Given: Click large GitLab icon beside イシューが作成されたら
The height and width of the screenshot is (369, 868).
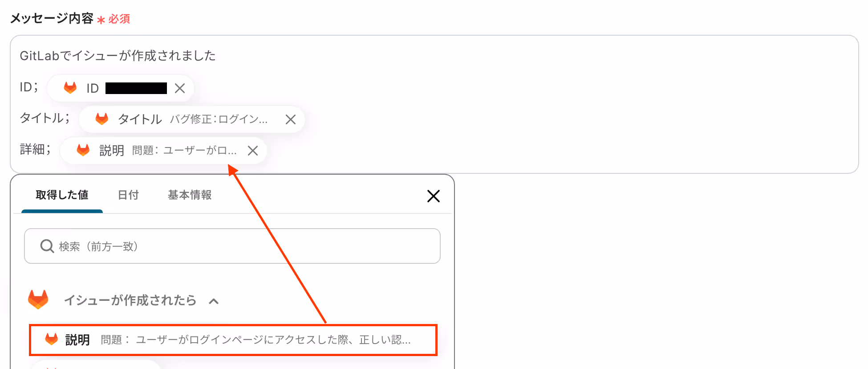Looking at the screenshot, I should point(38,299).
